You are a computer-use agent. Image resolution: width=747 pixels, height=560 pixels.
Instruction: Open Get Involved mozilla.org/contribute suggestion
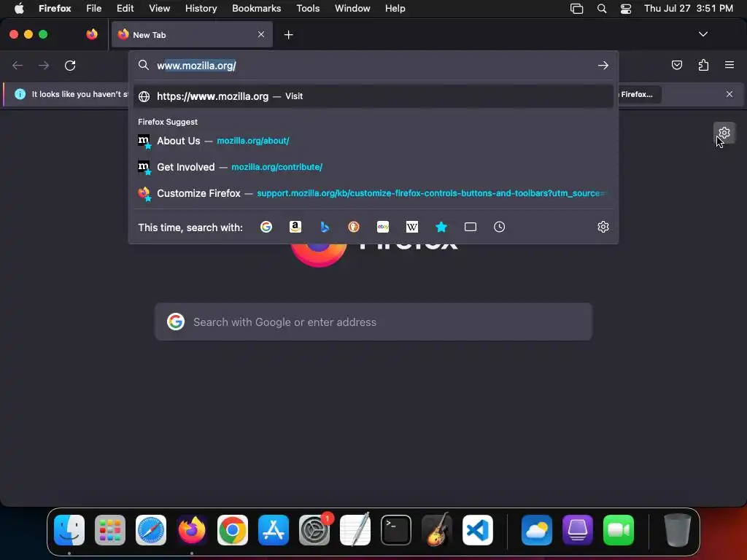[373, 167]
